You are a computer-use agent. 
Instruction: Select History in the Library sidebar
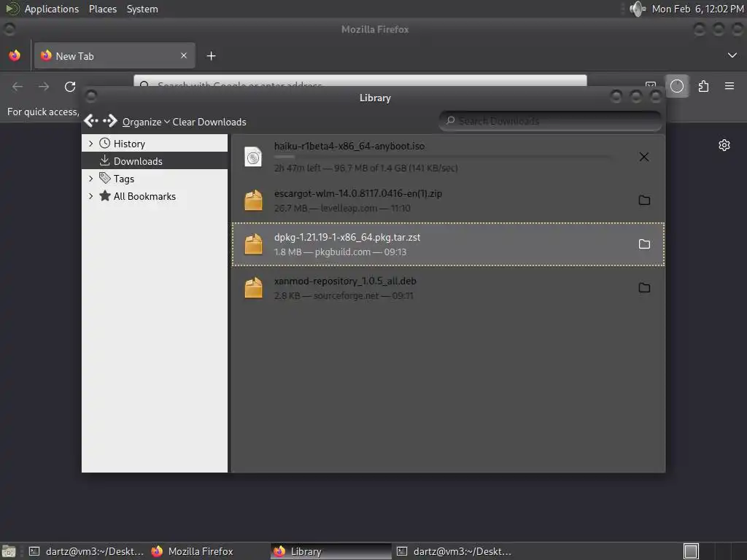point(155,144)
